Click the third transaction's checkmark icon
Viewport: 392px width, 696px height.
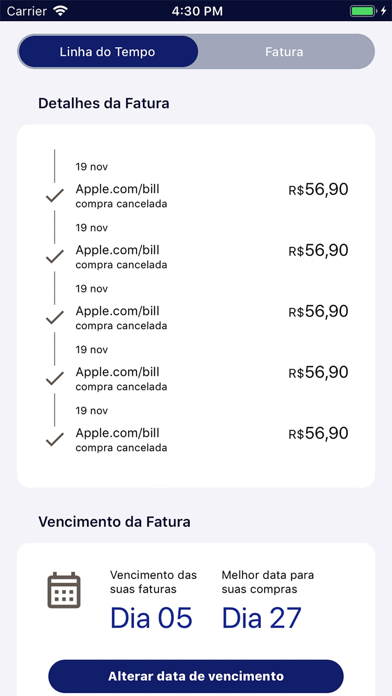coord(55,317)
